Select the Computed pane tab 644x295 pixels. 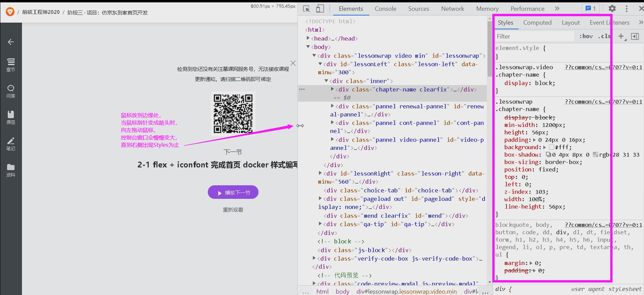537,23
